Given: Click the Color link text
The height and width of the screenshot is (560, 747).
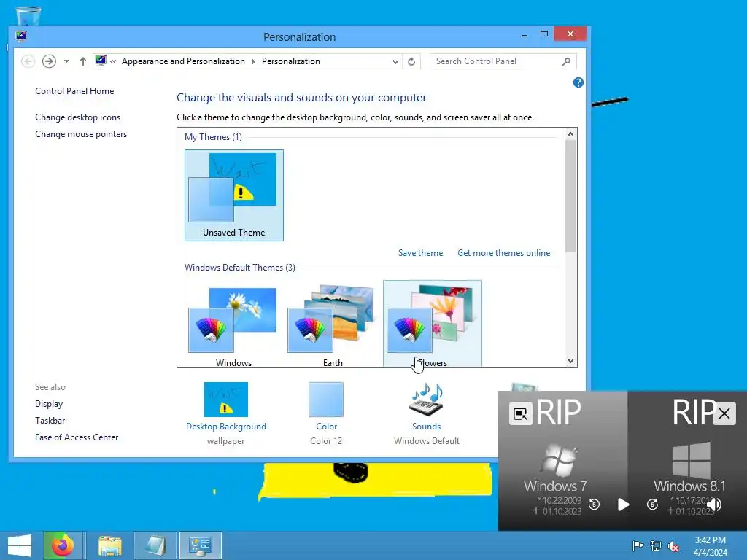Looking at the screenshot, I should point(326,427).
